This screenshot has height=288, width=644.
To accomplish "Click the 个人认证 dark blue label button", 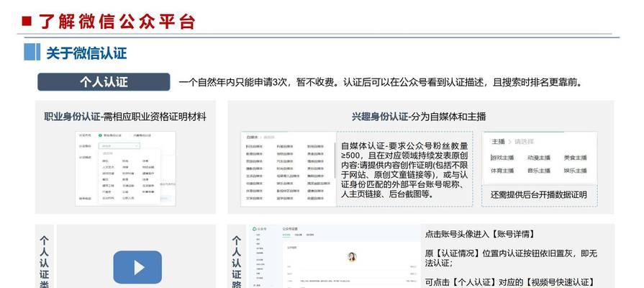I will click(x=104, y=82).
